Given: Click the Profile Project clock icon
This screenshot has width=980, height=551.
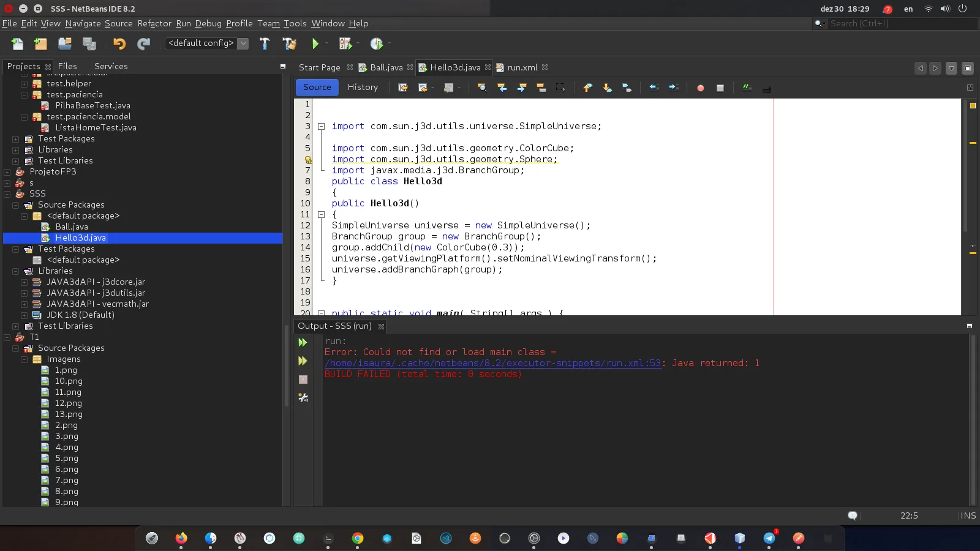Looking at the screenshot, I should [376, 43].
